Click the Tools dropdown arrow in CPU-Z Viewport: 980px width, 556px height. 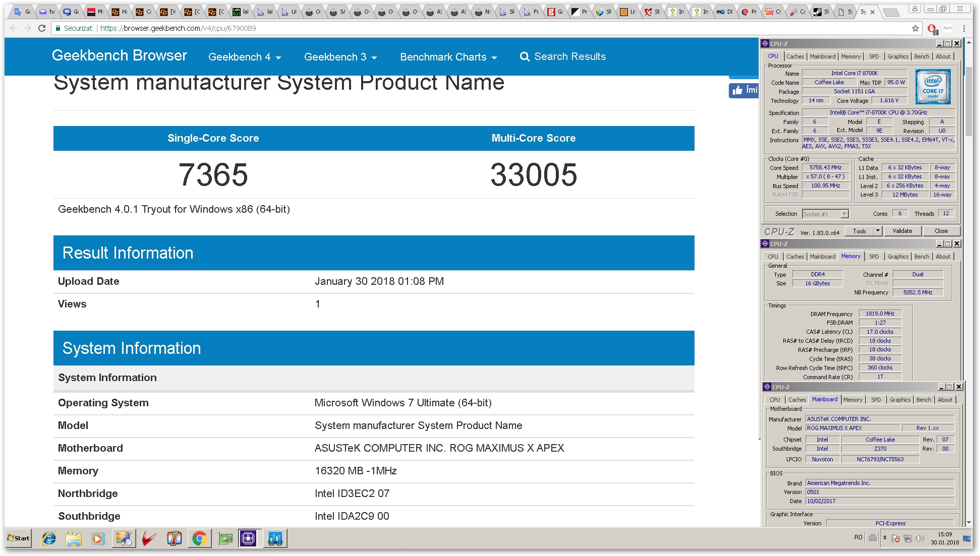coord(878,231)
